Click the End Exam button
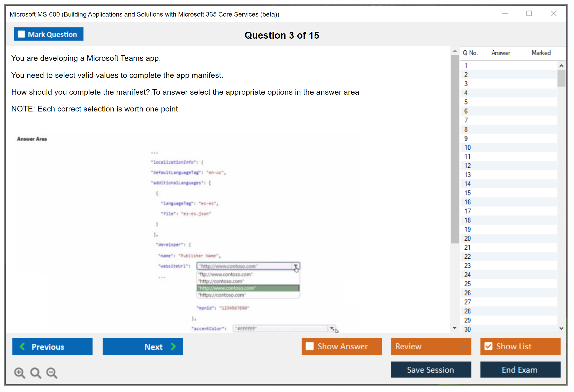574x392 pixels. click(x=520, y=370)
